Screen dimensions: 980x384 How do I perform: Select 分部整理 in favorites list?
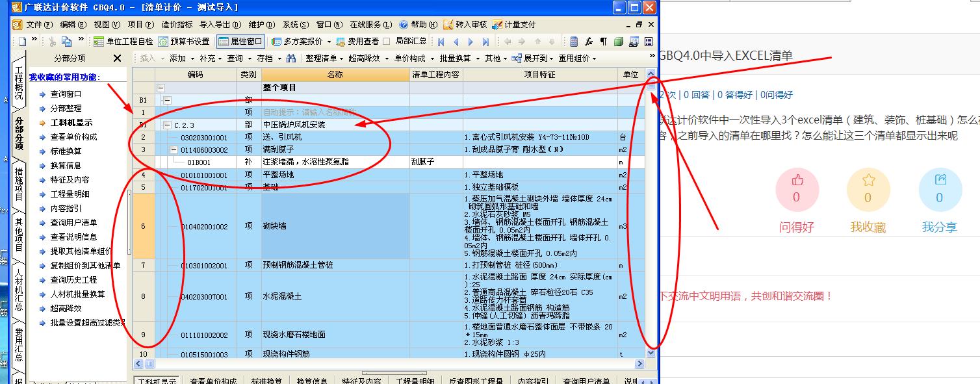66,109
